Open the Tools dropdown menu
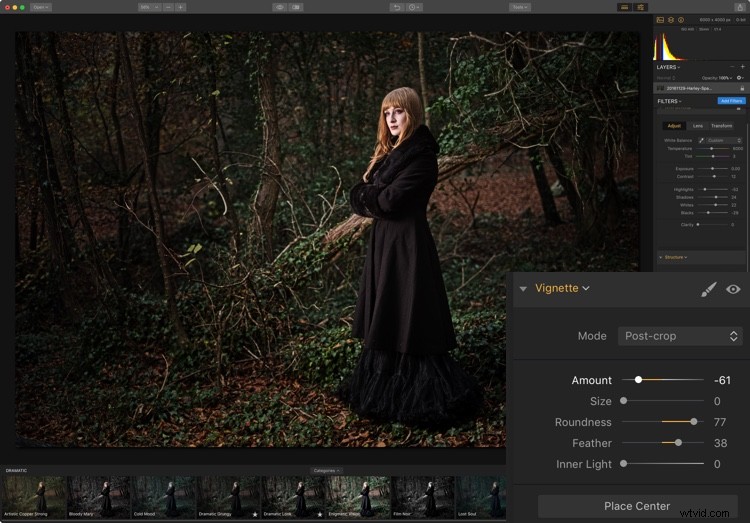This screenshot has height=523, width=750. pos(519,7)
